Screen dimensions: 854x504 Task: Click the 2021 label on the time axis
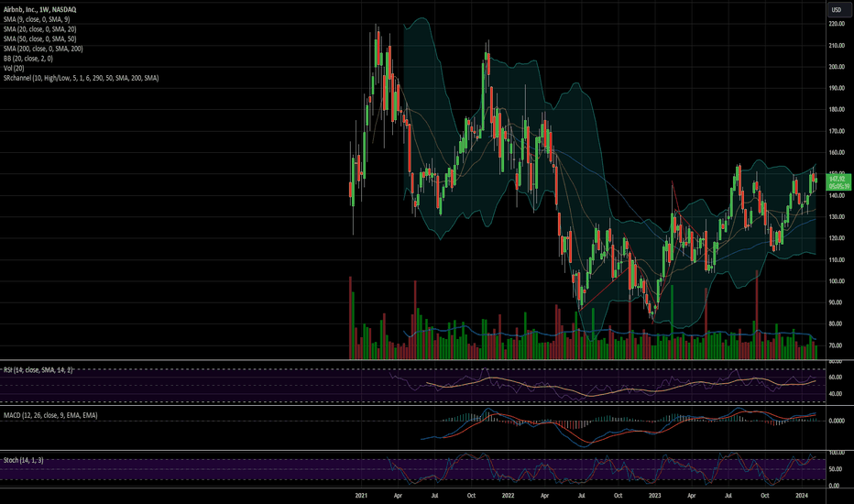pyautogui.click(x=361, y=496)
